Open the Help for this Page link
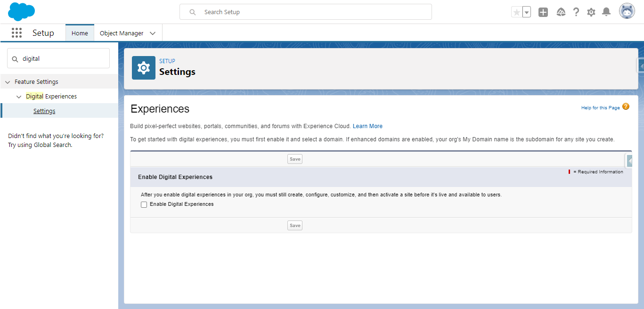 [x=601, y=108]
